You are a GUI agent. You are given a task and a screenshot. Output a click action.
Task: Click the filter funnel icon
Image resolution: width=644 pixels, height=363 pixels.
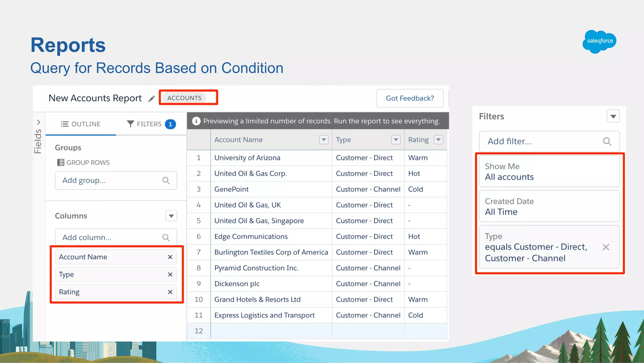point(130,124)
